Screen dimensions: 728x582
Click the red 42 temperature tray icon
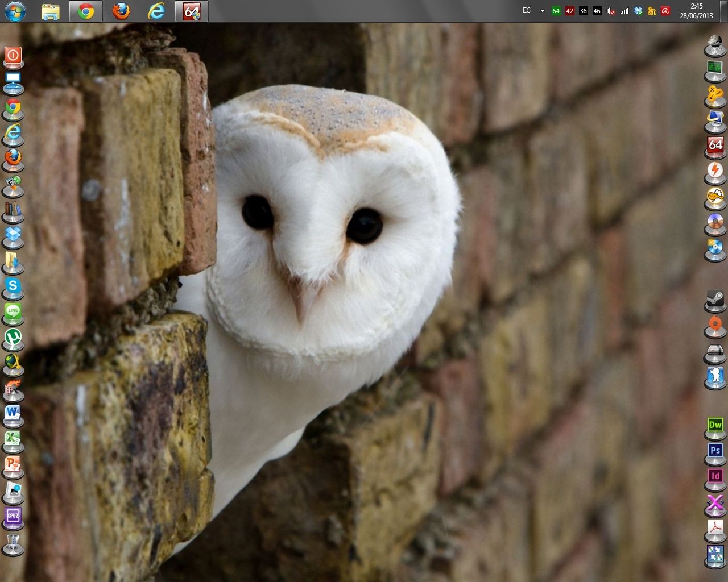(569, 11)
